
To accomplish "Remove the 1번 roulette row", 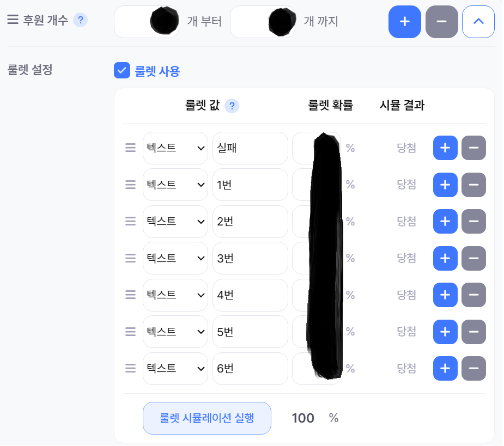I will 473,185.
